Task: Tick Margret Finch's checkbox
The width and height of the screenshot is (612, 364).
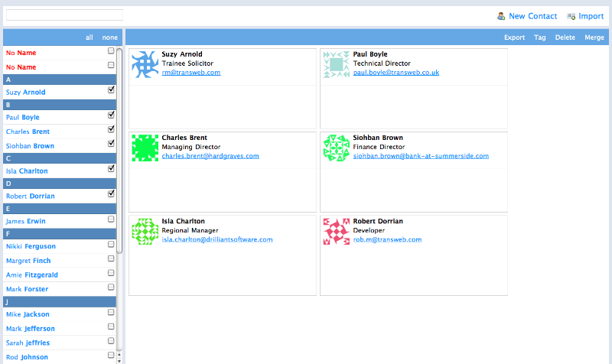Action: [x=111, y=258]
